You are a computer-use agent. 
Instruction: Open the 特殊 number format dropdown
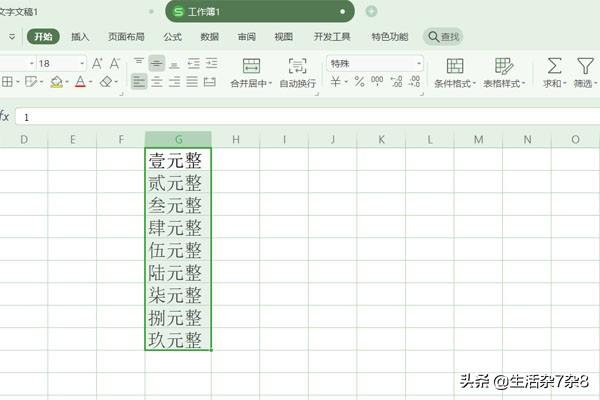[x=419, y=63]
